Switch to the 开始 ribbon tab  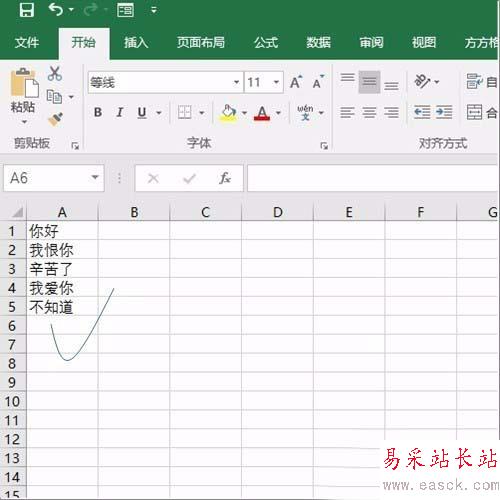(x=83, y=43)
